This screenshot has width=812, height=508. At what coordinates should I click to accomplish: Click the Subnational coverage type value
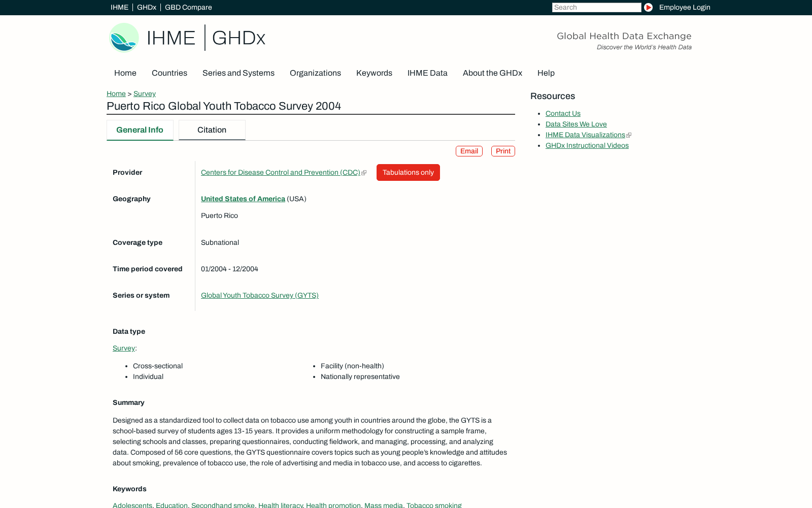[220, 243]
